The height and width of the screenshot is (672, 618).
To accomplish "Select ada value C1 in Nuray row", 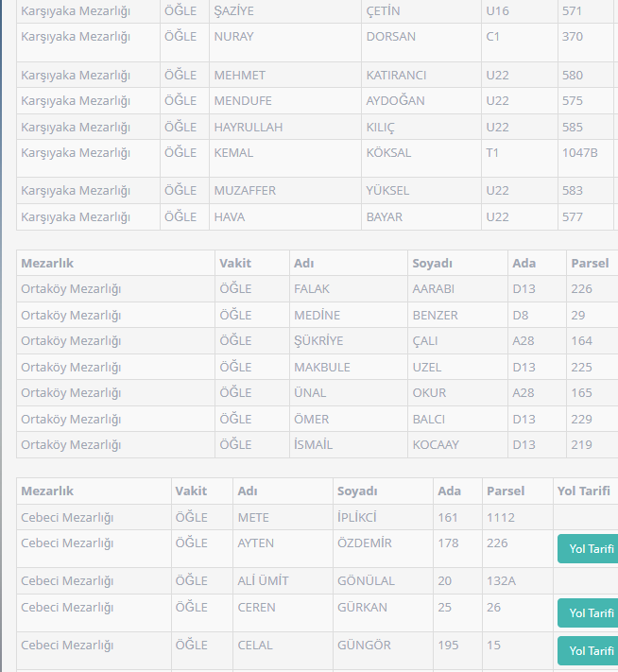I will (x=493, y=36).
